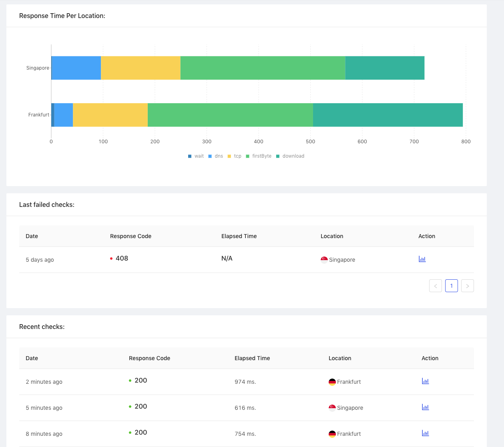Open chart icon for 5 minutes ago check
504x447 pixels.
425,407
